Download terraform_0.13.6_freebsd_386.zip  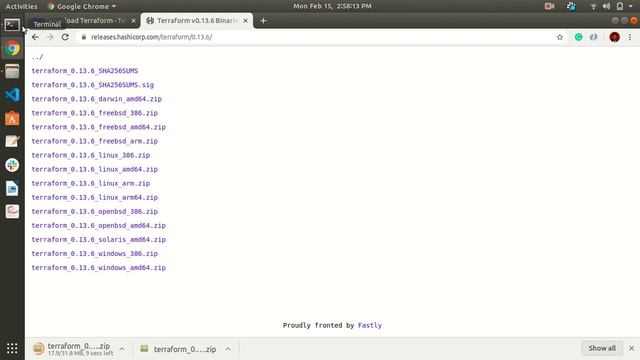(95, 113)
